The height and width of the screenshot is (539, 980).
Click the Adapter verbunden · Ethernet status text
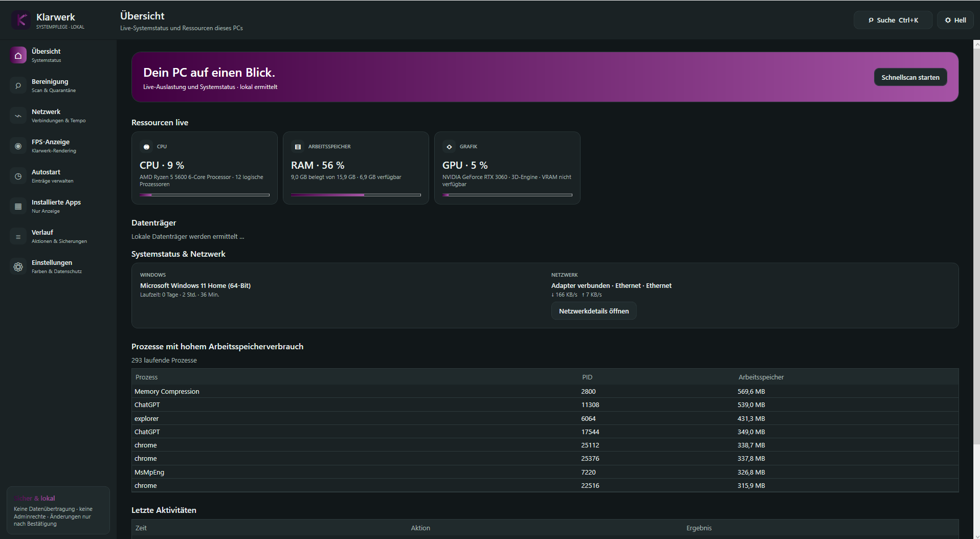click(611, 285)
